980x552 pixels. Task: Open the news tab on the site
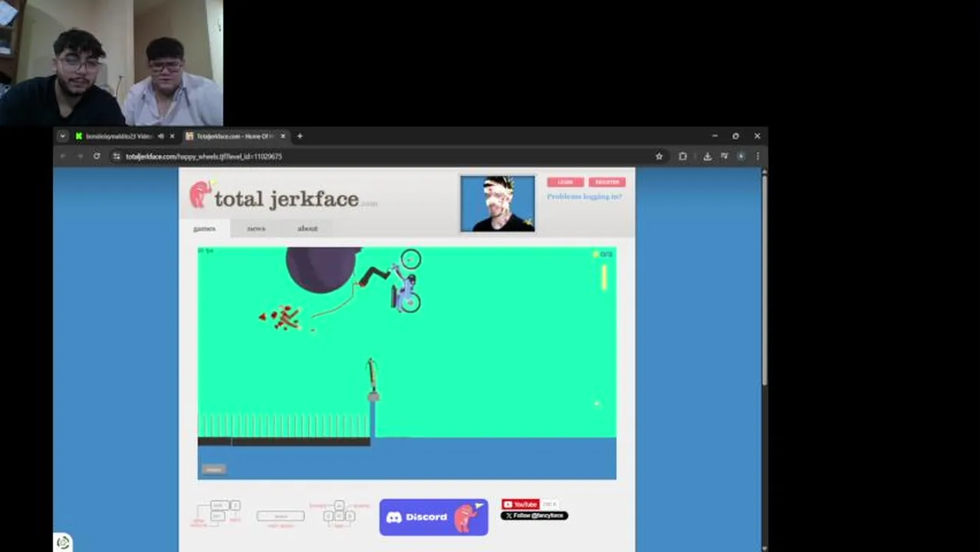coord(255,228)
